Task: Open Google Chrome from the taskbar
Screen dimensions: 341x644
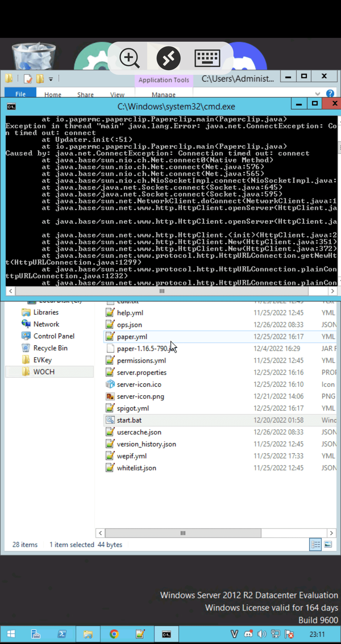Action: 114,634
